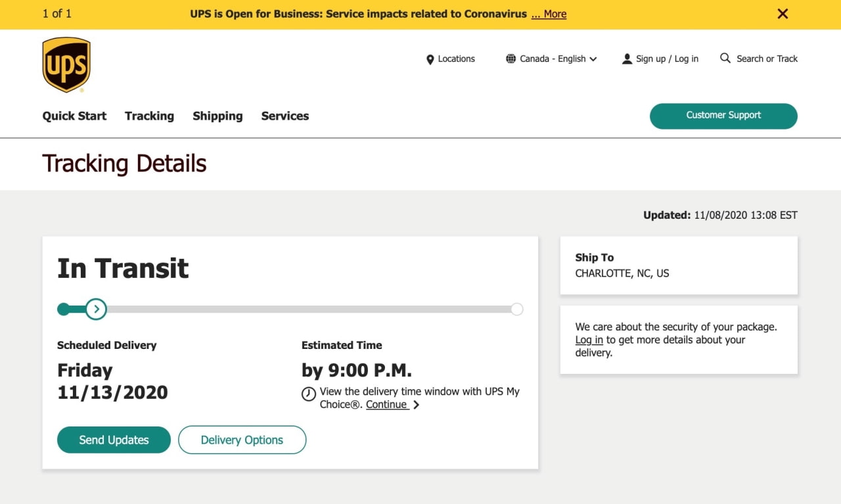Click the arrow after Continue
The width and height of the screenshot is (841, 504).
click(416, 405)
